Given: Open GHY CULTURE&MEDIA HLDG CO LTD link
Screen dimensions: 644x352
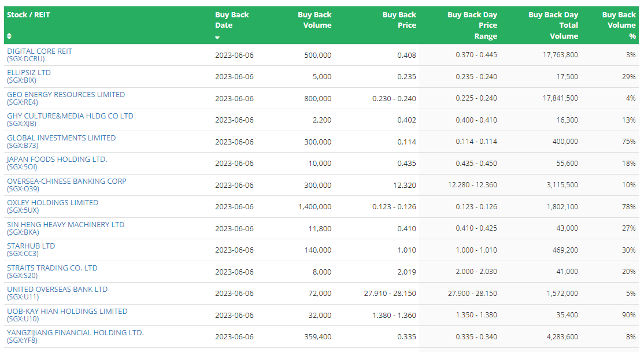Looking at the screenshot, I should 70,120.
